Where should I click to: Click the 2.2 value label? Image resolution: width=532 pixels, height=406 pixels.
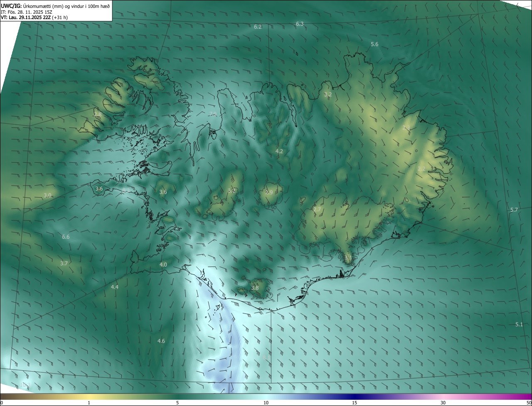[x=421, y=169]
